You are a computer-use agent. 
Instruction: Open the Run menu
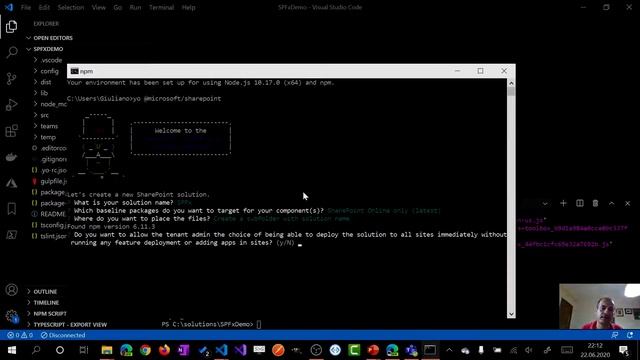click(135, 7)
